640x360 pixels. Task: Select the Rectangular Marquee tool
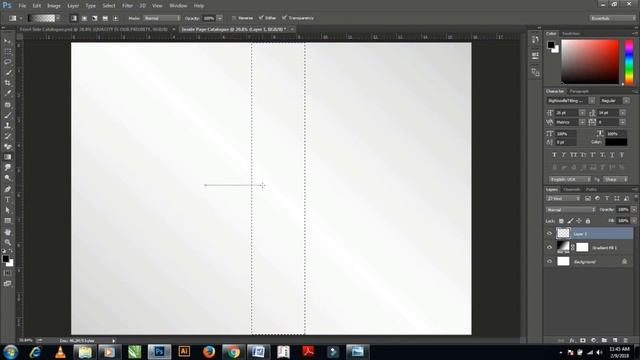point(7,52)
